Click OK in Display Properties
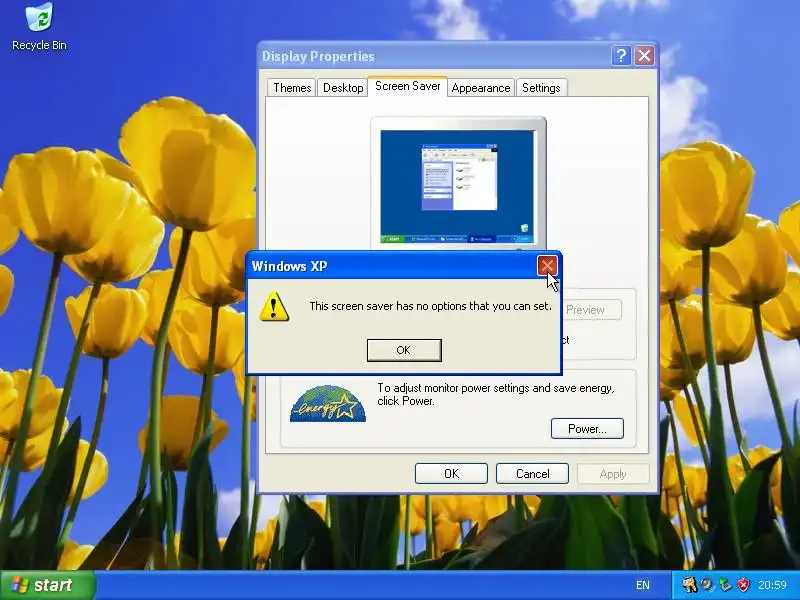This screenshot has height=600, width=800. pos(451,473)
